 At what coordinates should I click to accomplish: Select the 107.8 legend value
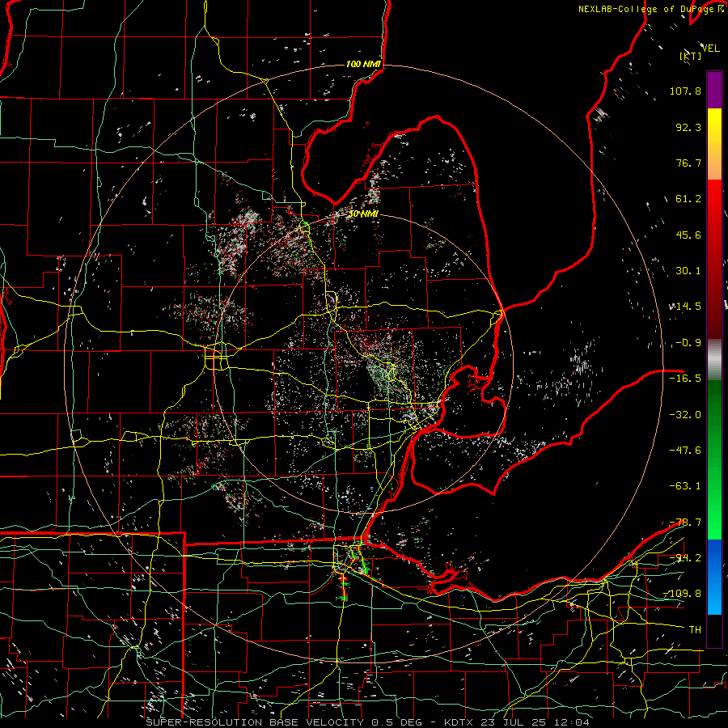[685, 91]
